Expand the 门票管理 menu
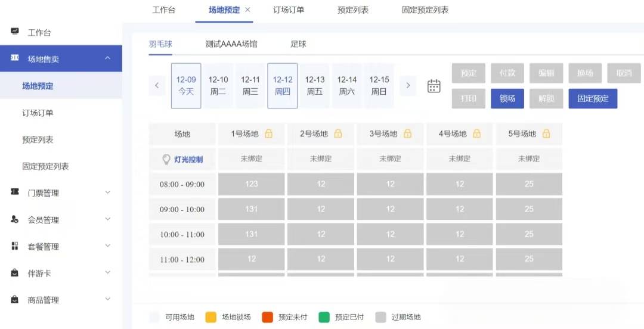Viewport: 644px width, 329px height. (107, 193)
